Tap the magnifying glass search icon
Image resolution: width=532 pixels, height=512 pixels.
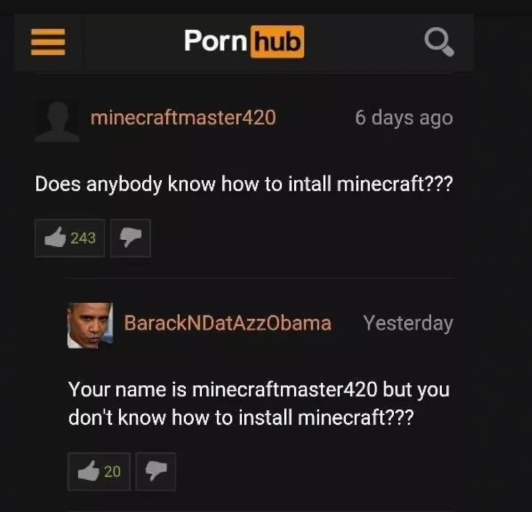coord(439,42)
